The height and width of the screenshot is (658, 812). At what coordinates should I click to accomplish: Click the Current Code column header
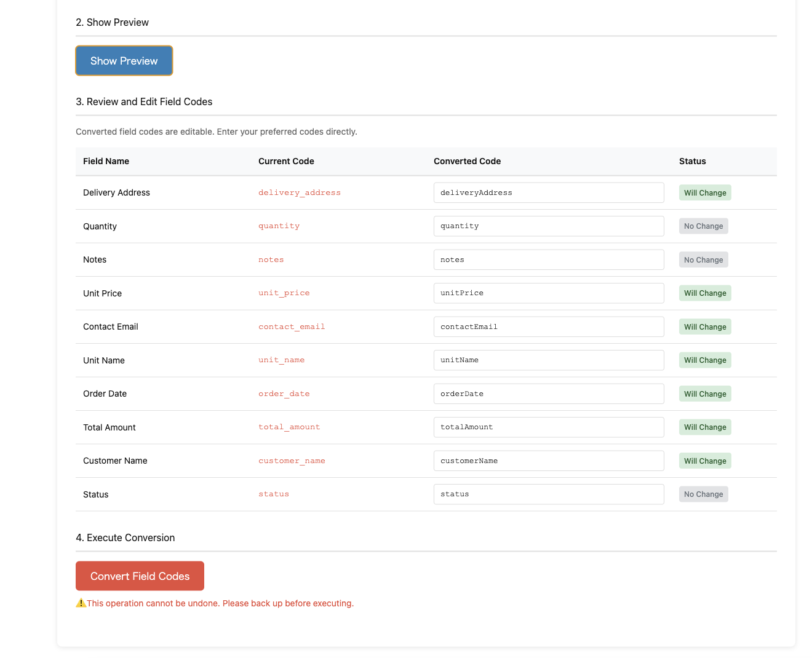(x=286, y=161)
